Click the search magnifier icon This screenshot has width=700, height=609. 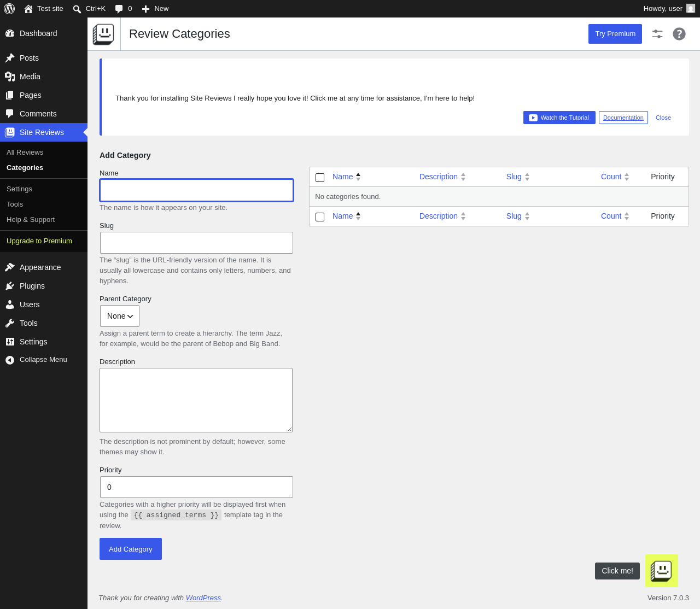77,9
